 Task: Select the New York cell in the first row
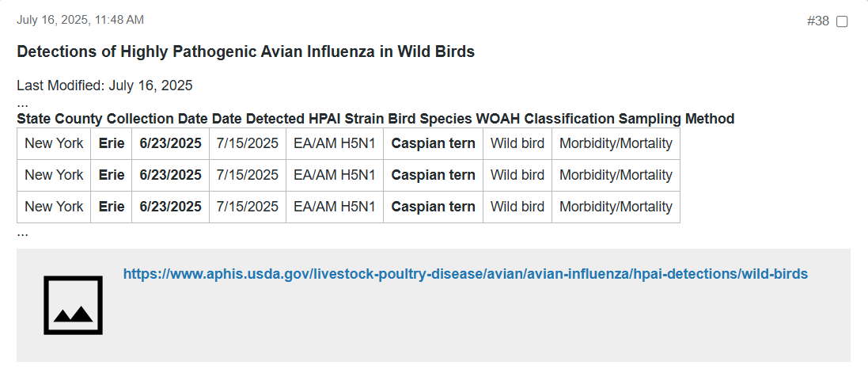tap(54, 143)
